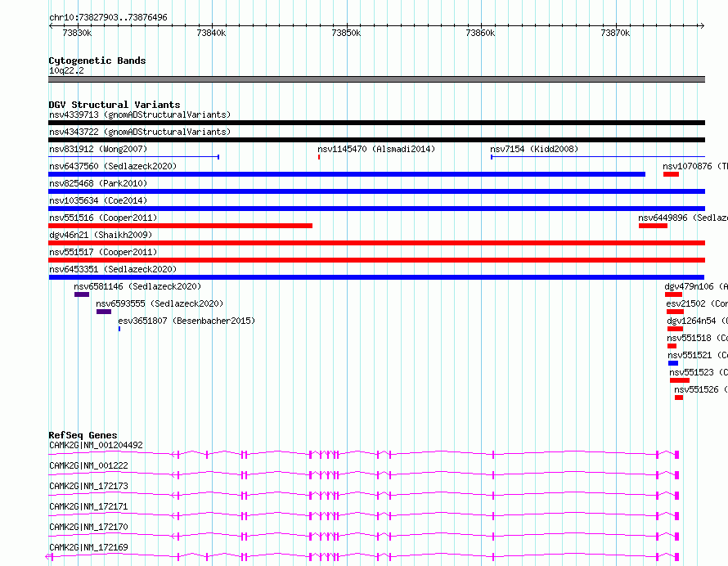Open the nsv7154 (Kidd2008) variant label
Screen dimensions: 728x566
point(534,149)
